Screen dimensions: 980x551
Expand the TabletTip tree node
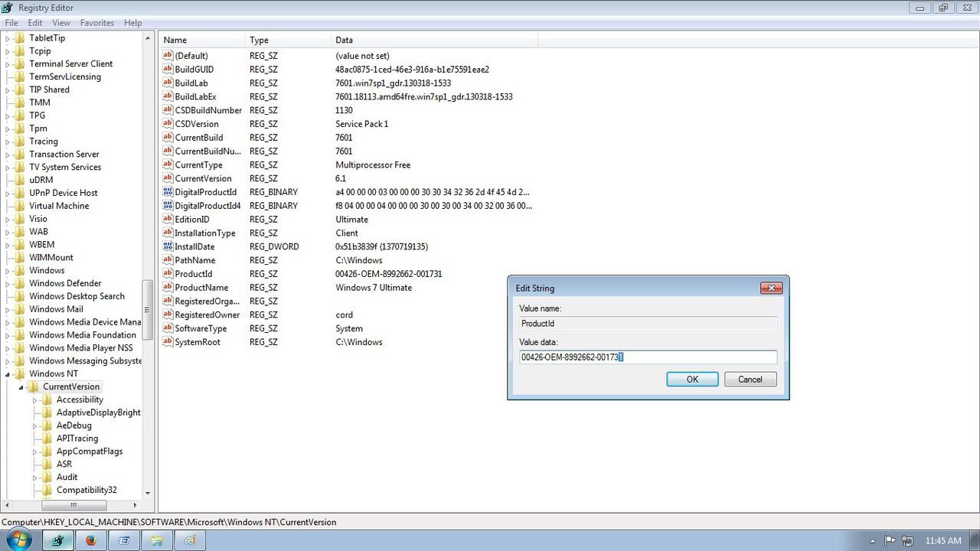[8, 38]
